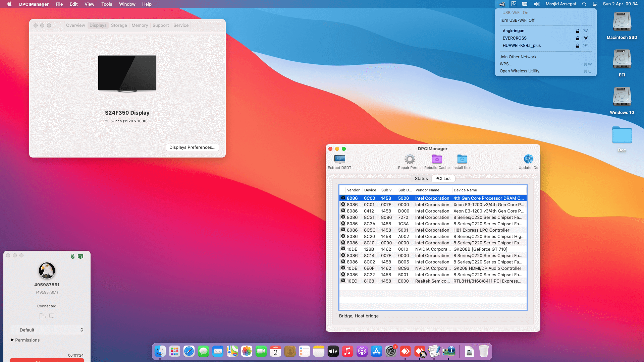Open the USB-WiFi adapter menu bar icon

502,4
